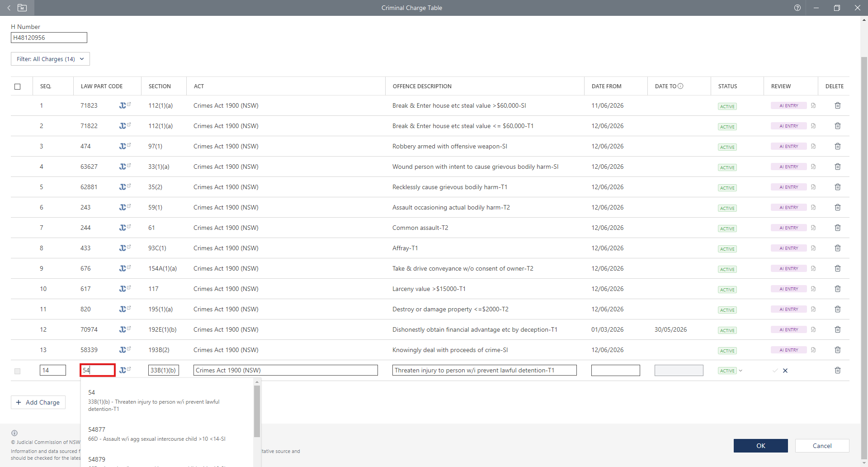Open law part code link for 70974
Image resolution: width=868 pixels, height=467 pixels.
click(x=125, y=329)
